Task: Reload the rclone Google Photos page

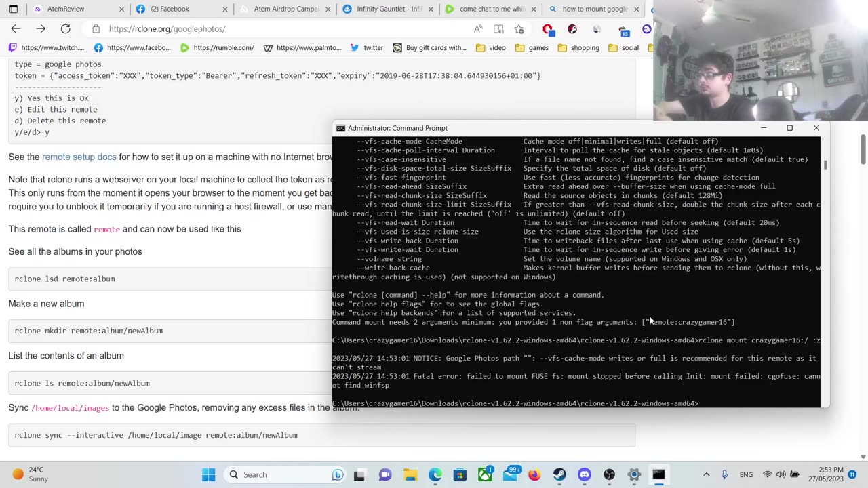Action: (65, 28)
